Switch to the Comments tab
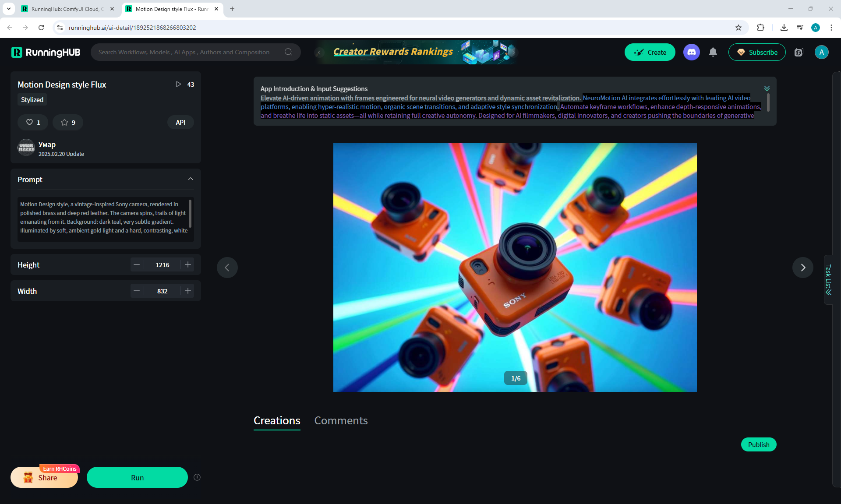The height and width of the screenshot is (504, 841). (x=341, y=420)
